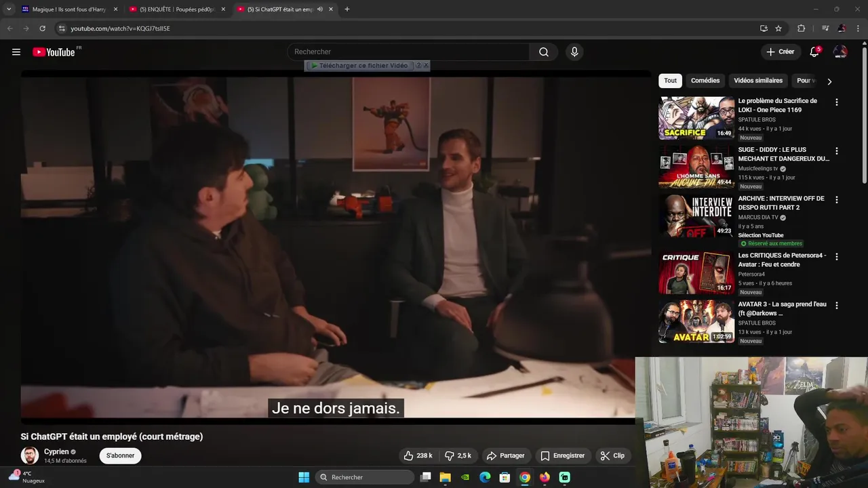This screenshot has height=488, width=868.
Task: Open Cyprien's channel avatar
Action: point(30,455)
